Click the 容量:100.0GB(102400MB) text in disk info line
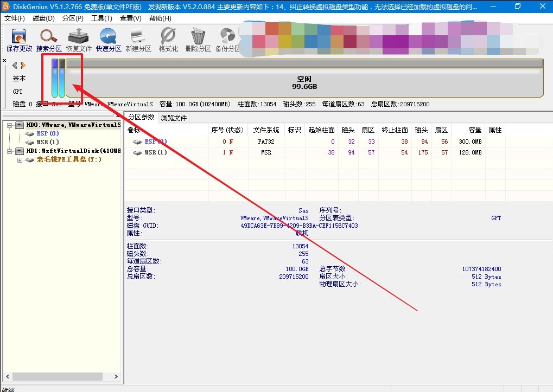553x392 pixels. 195,104
